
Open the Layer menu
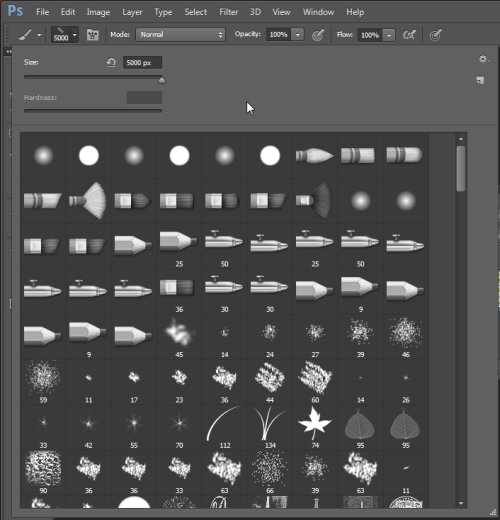(132, 12)
